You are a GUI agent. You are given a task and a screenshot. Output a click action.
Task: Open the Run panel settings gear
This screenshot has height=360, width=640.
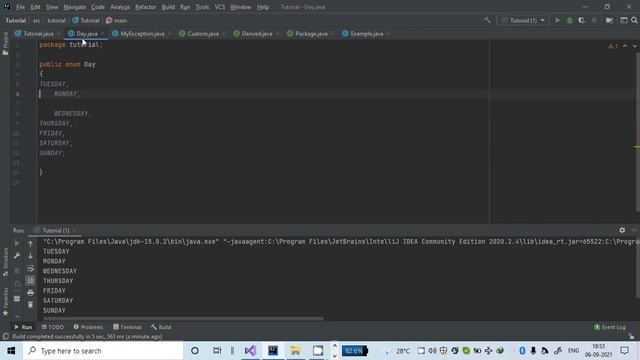click(x=622, y=230)
